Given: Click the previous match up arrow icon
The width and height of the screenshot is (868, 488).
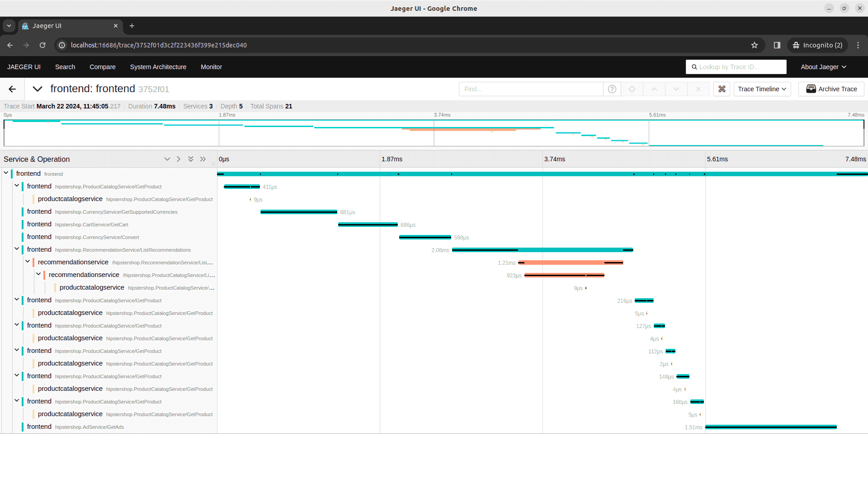Looking at the screenshot, I should [654, 89].
